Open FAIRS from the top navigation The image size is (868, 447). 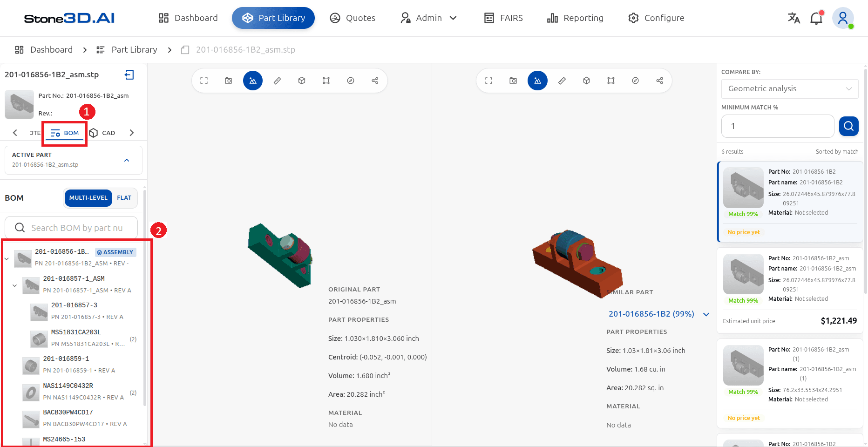pos(503,18)
